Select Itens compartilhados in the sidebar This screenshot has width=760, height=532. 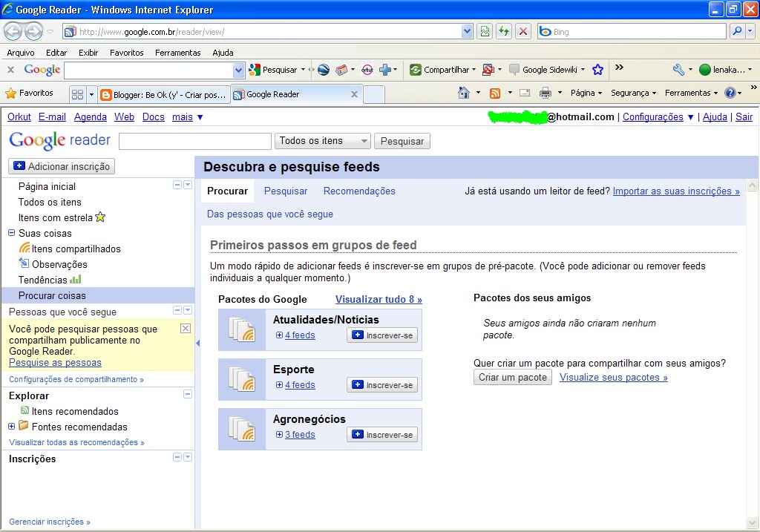click(76, 249)
